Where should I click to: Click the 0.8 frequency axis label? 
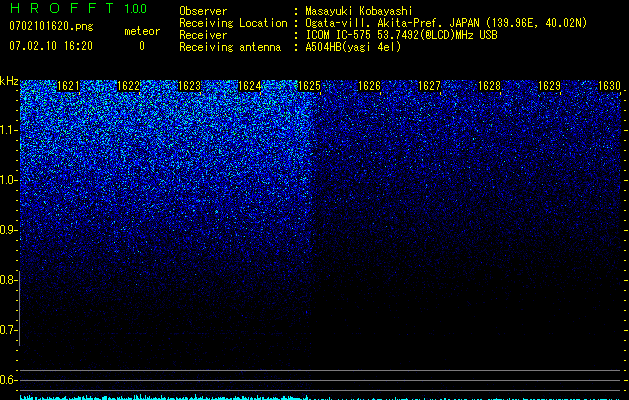click(8, 280)
